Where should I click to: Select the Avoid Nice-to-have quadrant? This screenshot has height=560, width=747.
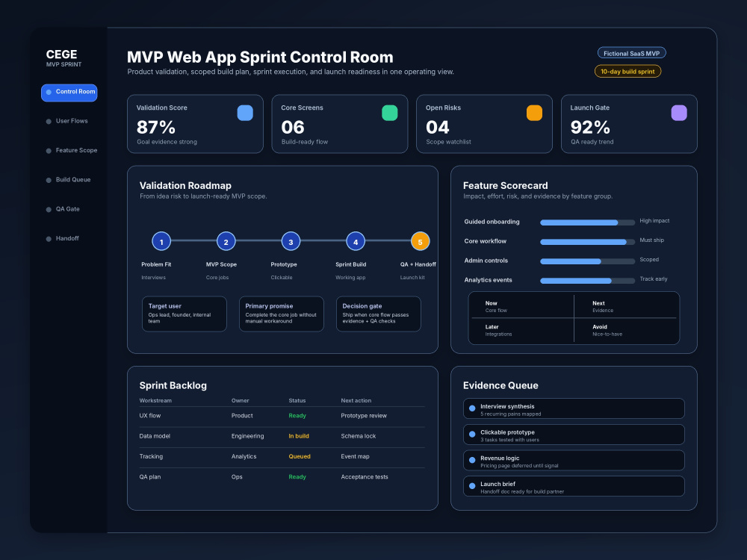click(x=625, y=330)
